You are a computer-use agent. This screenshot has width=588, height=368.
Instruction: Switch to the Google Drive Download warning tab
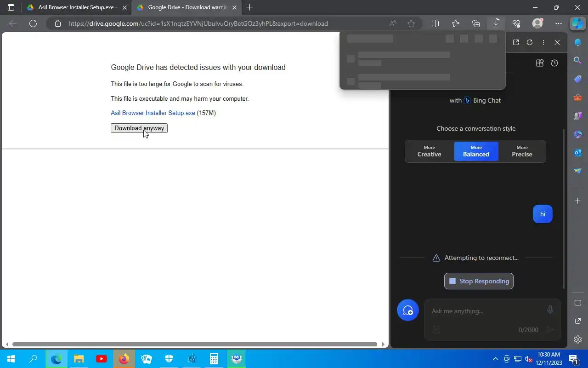[187, 7]
